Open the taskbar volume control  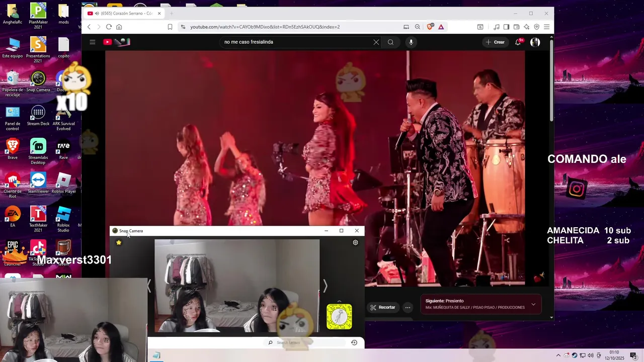591,355
